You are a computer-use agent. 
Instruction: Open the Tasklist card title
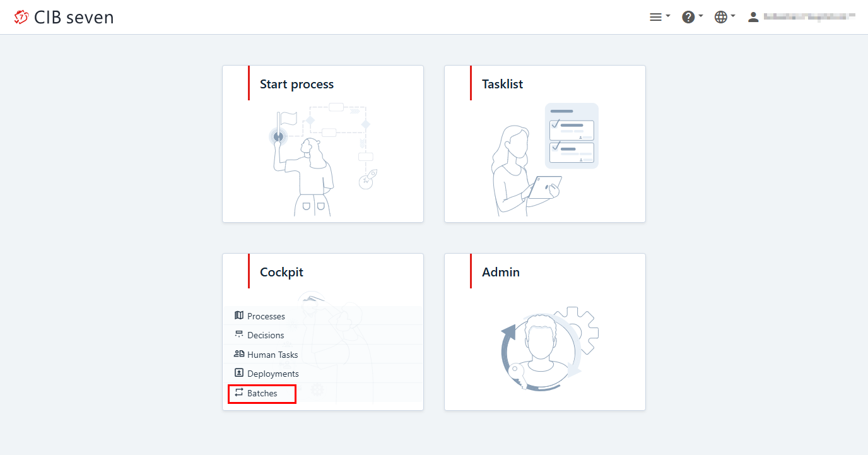[x=502, y=84]
